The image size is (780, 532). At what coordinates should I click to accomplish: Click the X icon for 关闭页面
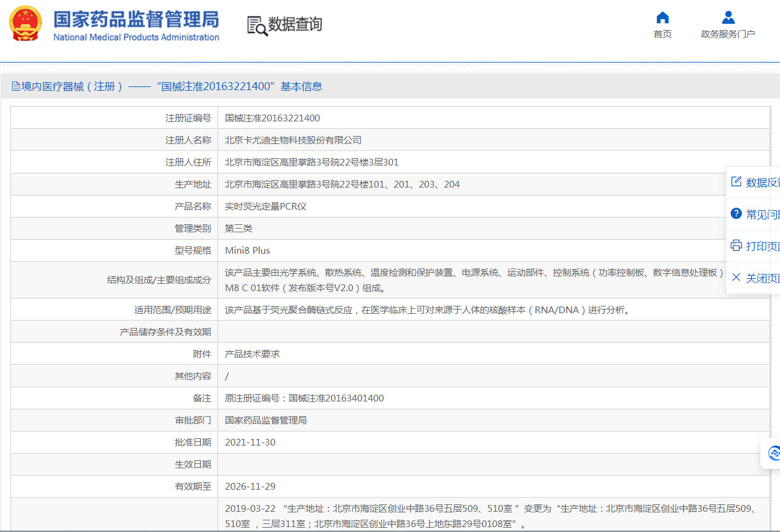(x=736, y=278)
